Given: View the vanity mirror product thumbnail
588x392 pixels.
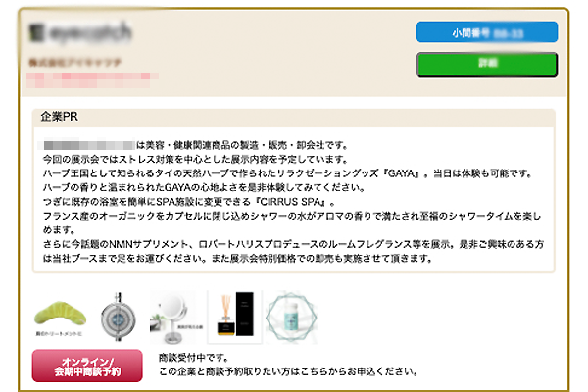Looking at the screenshot, I should (176, 318).
